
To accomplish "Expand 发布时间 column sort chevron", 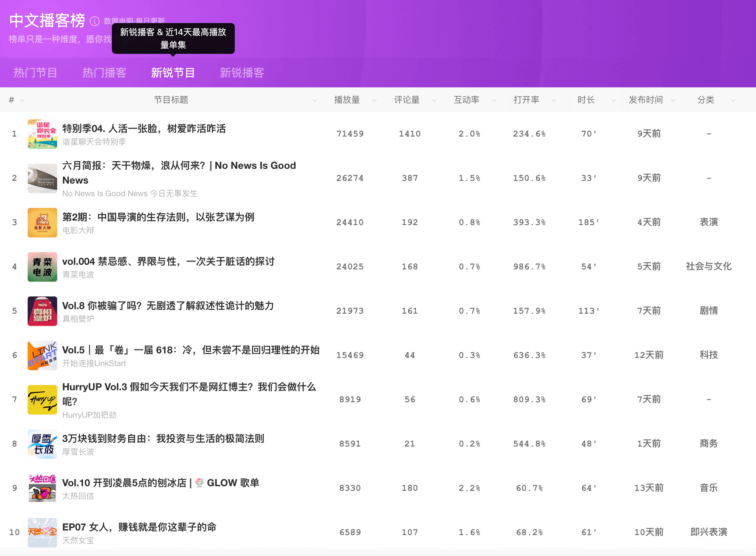I will coord(673,100).
